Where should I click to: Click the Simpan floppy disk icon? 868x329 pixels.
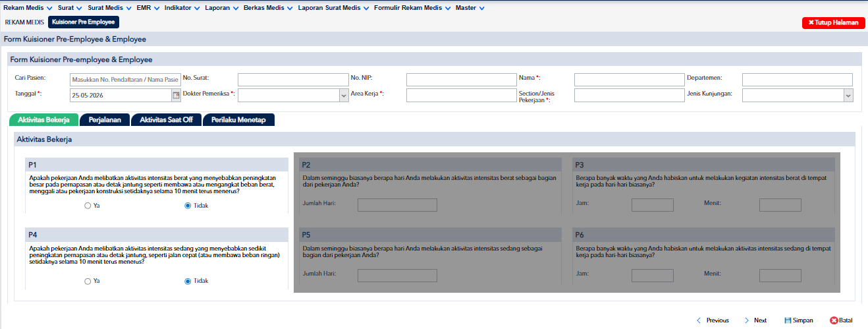[x=788, y=320]
